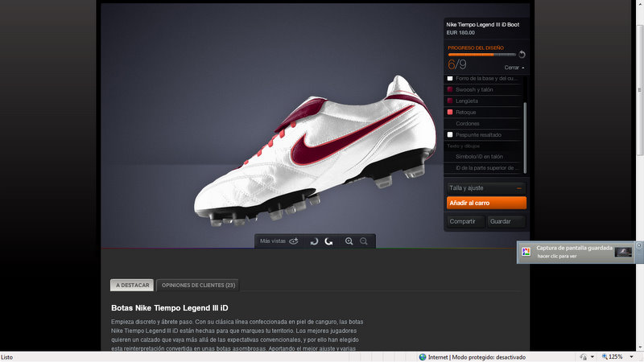Zoom in on the boot
644x362 pixels.
tap(349, 241)
